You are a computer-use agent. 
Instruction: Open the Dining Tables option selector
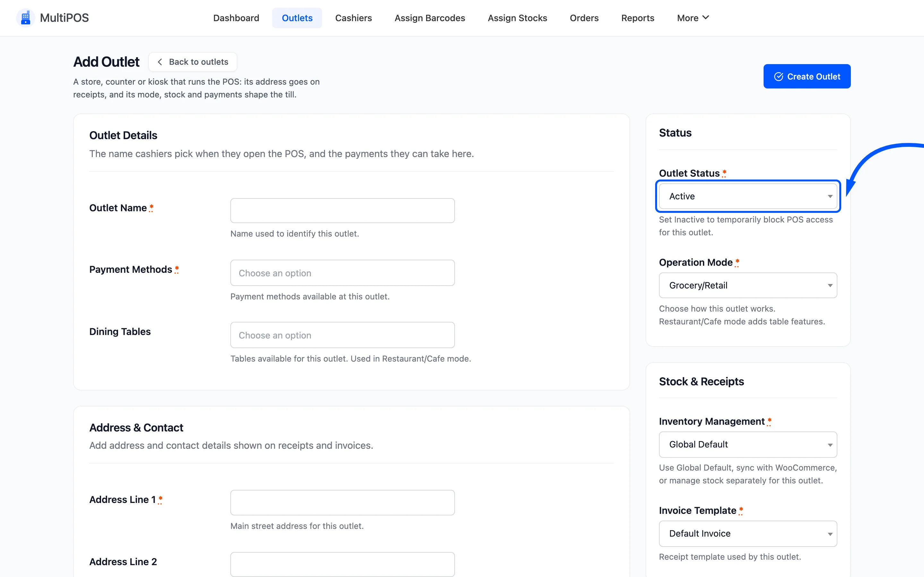[x=343, y=335]
